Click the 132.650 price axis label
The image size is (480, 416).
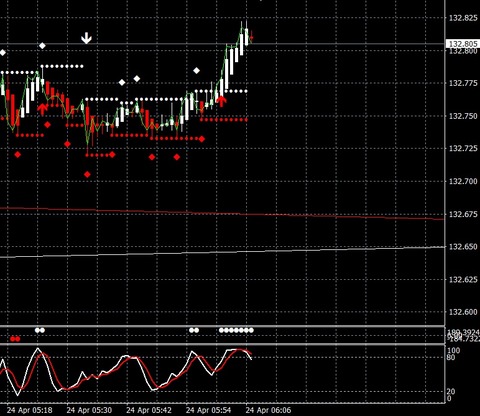(463, 247)
